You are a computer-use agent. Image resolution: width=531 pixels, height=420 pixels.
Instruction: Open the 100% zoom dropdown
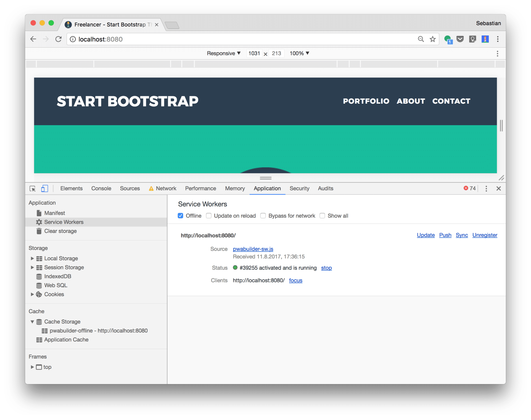299,53
